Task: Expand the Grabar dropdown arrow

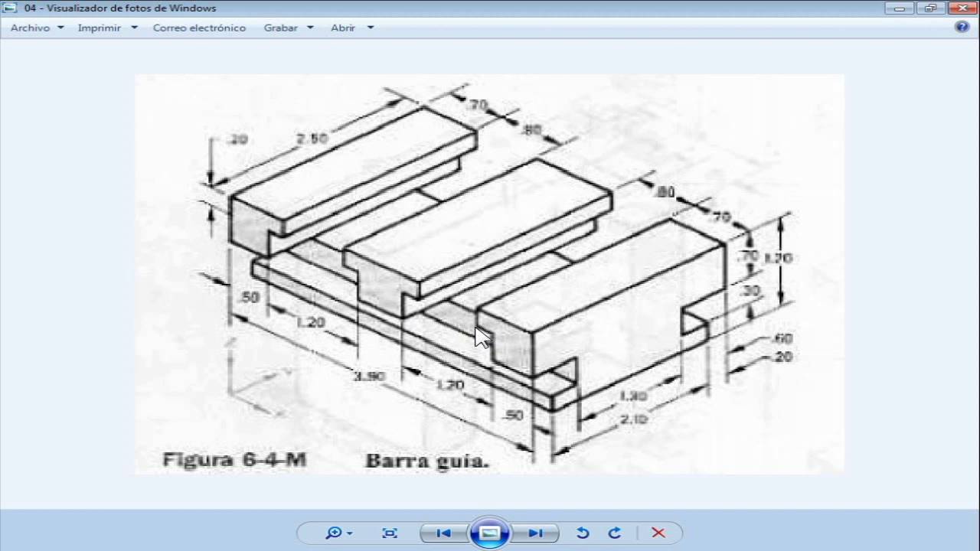Action: [x=310, y=28]
